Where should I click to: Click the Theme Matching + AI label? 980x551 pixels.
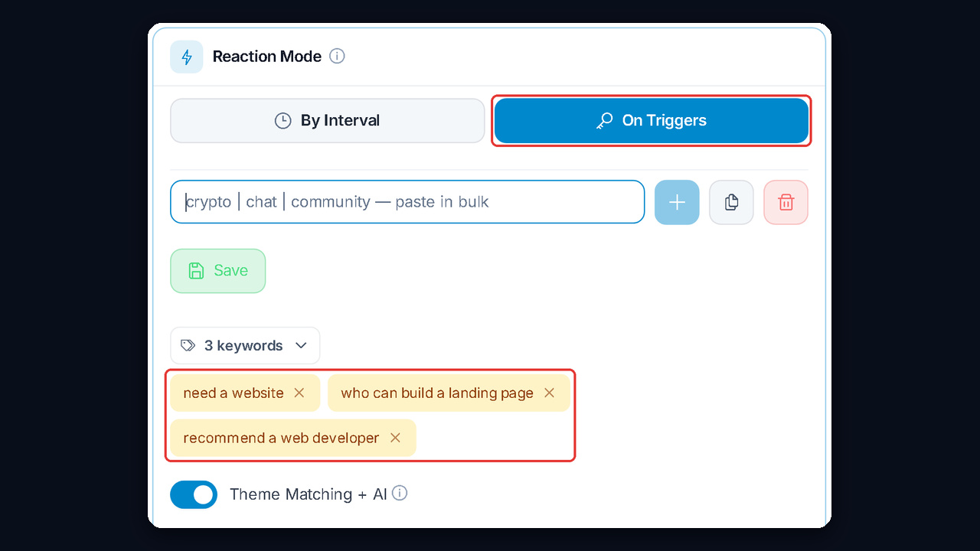[309, 494]
